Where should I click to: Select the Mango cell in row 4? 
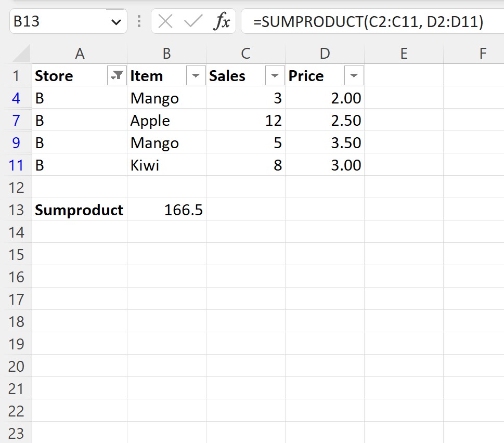[166, 98]
